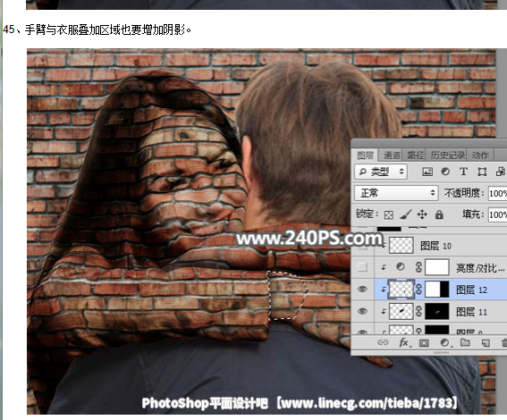Switch to the 路径 tab
The height and width of the screenshot is (420, 507).
[x=415, y=155]
